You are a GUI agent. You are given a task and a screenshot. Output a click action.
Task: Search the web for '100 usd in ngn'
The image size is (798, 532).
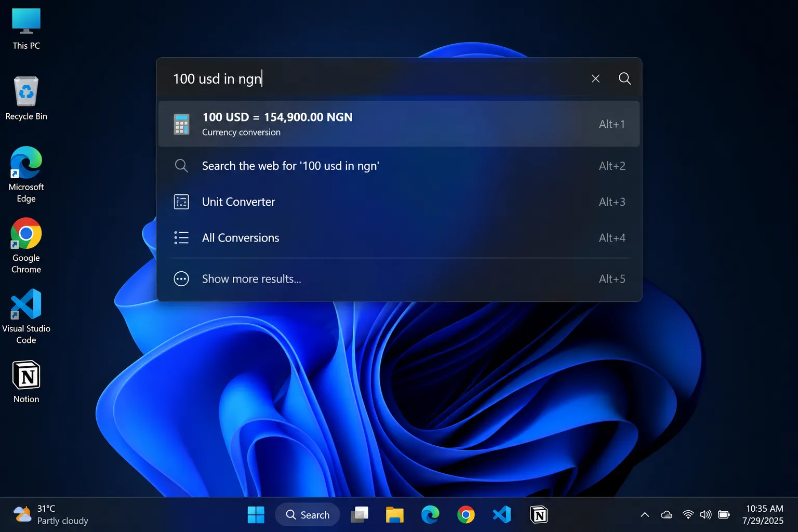[399, 166]
